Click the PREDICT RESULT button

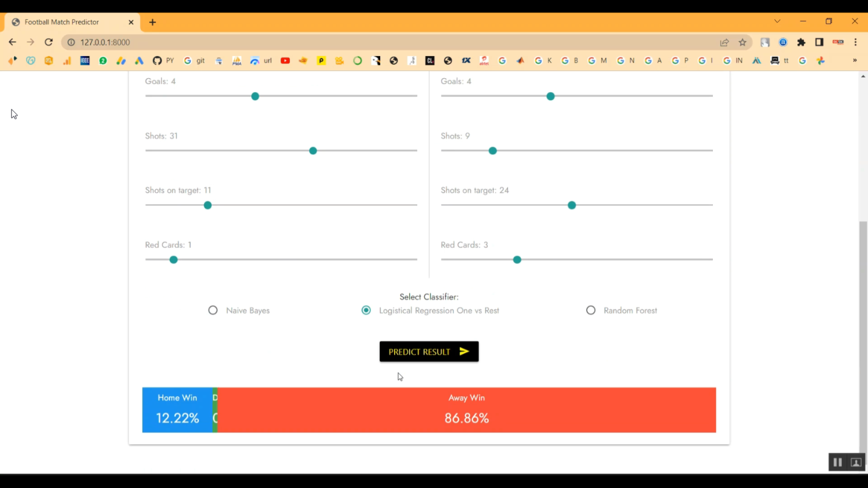[x=429, y=352]
